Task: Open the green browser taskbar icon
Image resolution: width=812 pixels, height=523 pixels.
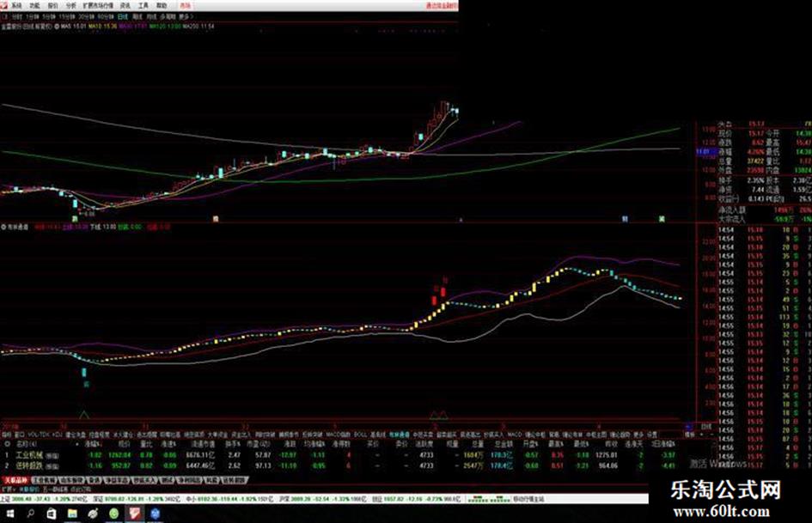Action: pyautogui.click(x=114, y=514)
